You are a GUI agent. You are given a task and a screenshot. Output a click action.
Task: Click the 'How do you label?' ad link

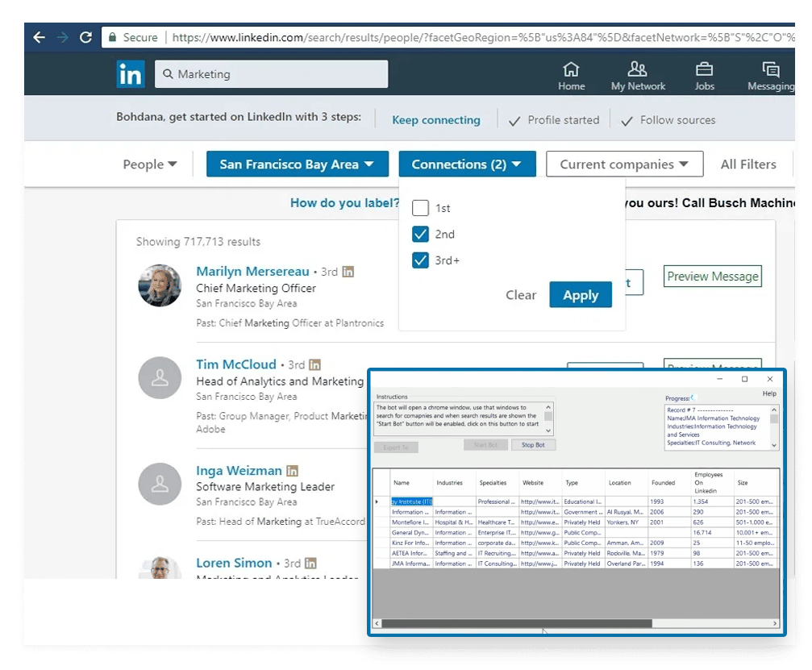(344, 203)
